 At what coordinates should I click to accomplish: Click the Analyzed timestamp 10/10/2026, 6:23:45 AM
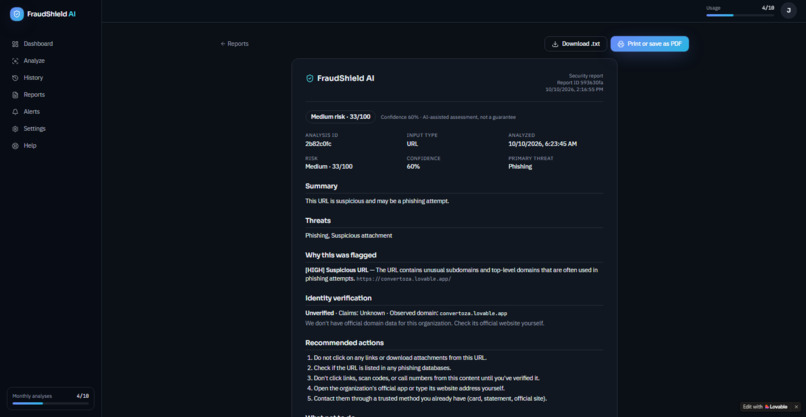[543, 144]
